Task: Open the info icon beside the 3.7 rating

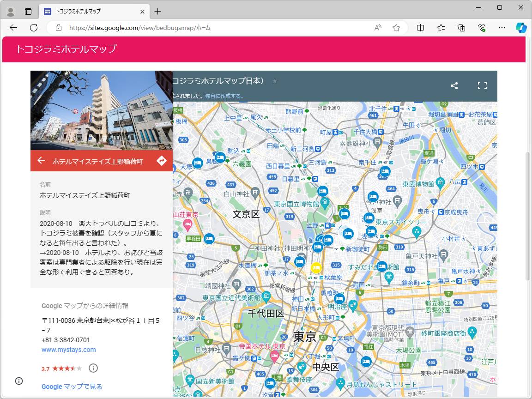Action: pyautogui.click(x=93, y=368)
